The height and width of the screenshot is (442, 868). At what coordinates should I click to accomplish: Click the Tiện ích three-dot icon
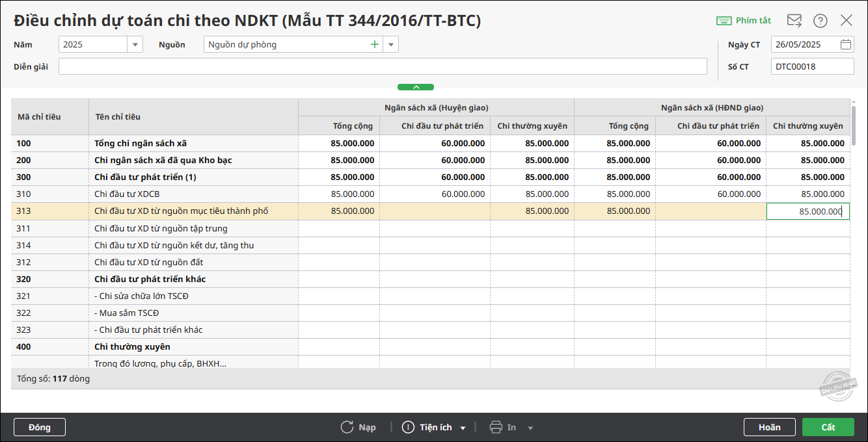click(408, 427)
